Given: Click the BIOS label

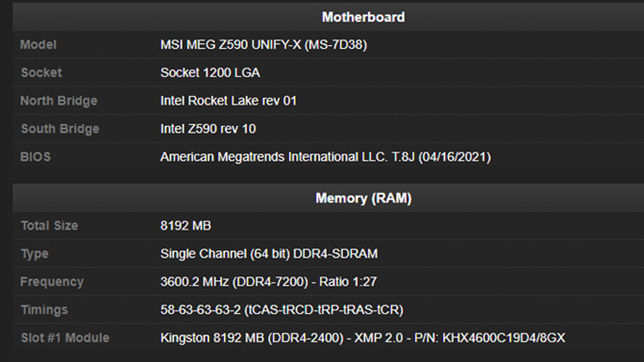Looking at the screenshot, I should (x=36, y=157).
